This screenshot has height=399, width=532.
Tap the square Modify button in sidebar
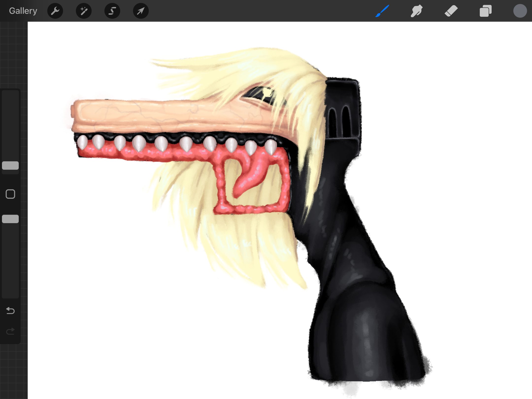coord(10,194)
